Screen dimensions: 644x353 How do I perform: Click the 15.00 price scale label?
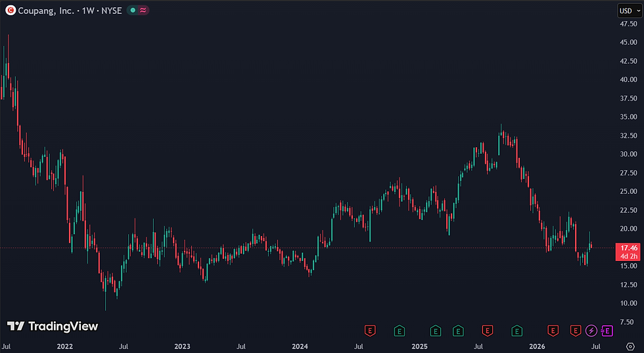[x=628, y=266]
